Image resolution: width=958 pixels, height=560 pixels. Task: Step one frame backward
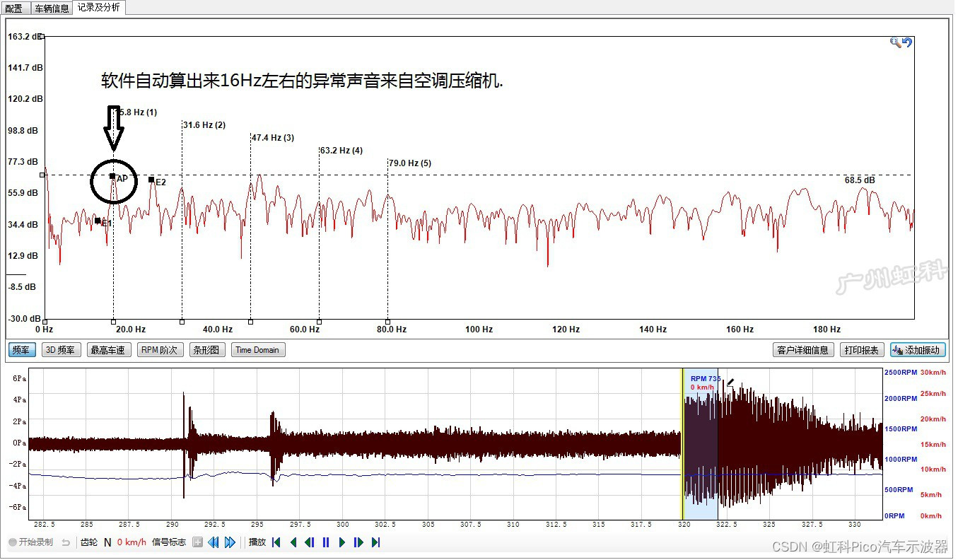pyautogui.click(x=310, y=542)
